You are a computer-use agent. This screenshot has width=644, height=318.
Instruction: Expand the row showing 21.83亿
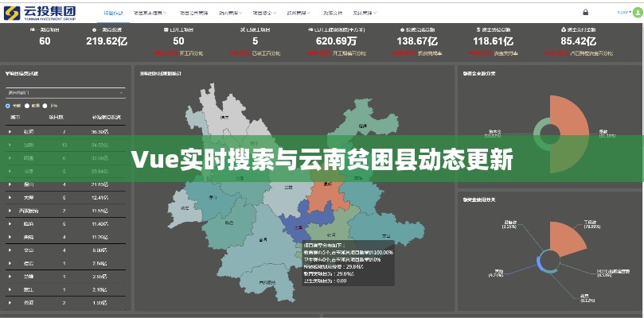click(x=10, y=184)
